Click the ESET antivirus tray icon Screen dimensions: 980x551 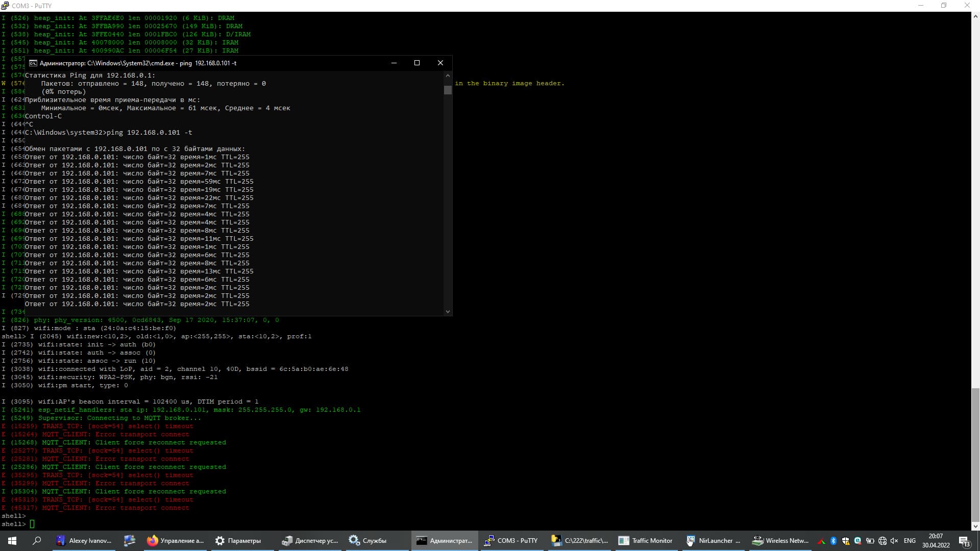[x=857, y=541]
